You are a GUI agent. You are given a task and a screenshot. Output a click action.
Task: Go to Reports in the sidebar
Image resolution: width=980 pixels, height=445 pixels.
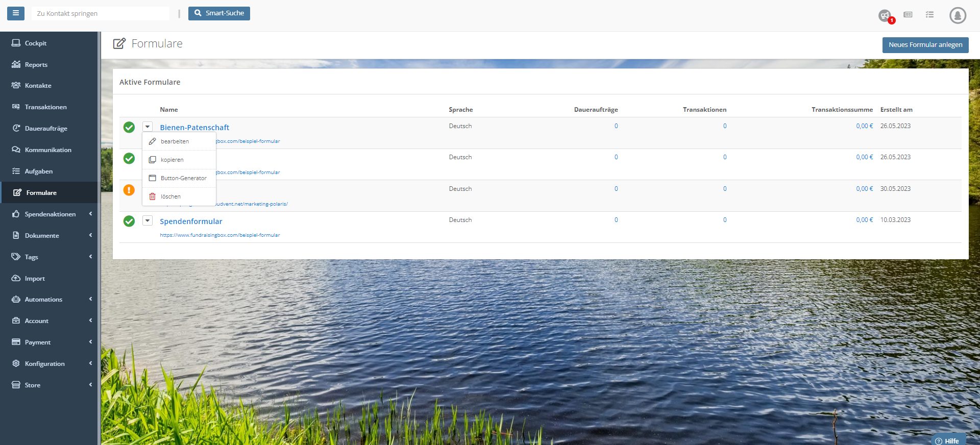point(36,65)
